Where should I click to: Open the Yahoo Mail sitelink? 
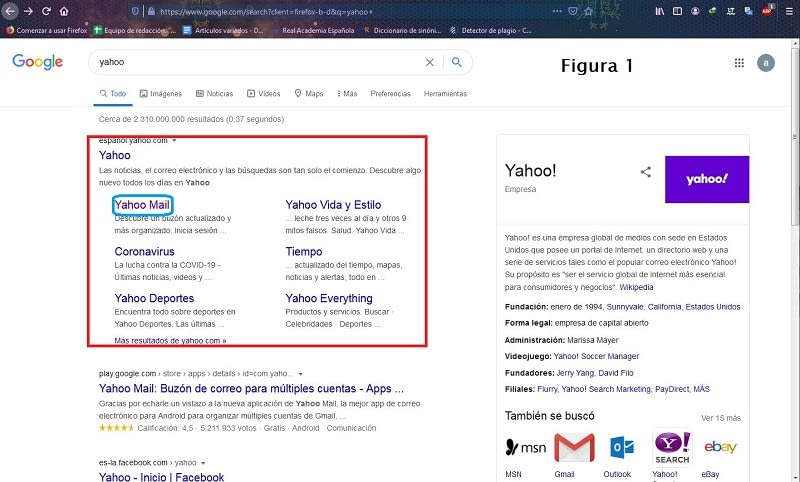click(142, 205)
